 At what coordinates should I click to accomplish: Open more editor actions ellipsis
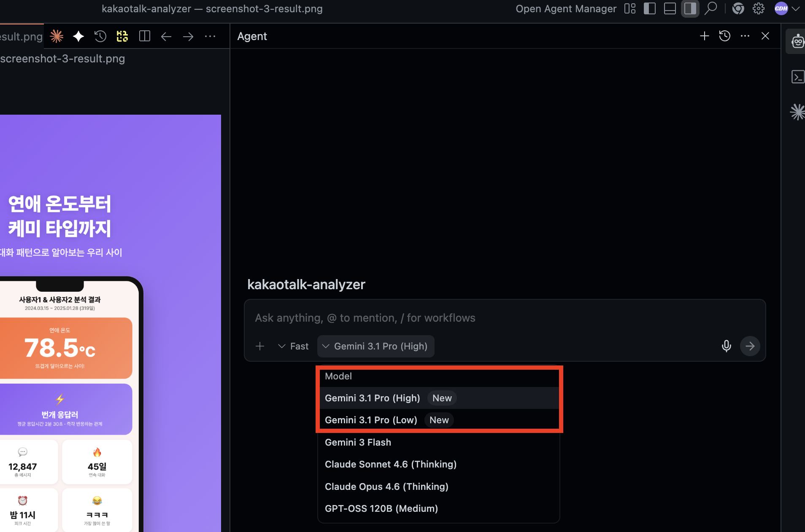tap(210, 37)
